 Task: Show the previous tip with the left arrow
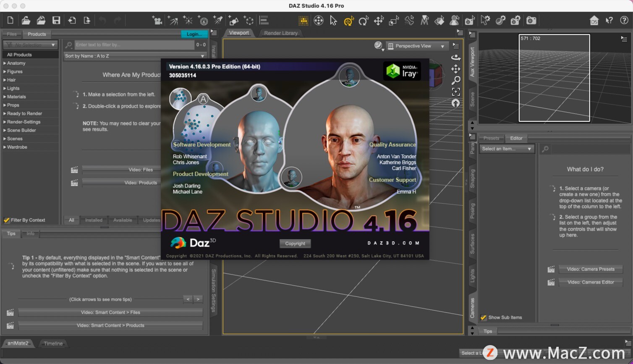tap(188, 299)
